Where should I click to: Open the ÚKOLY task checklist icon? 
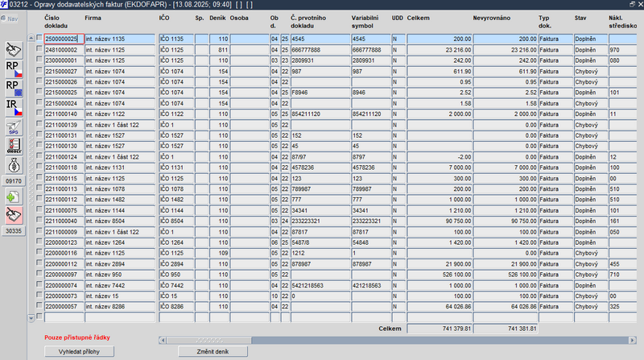14,146
